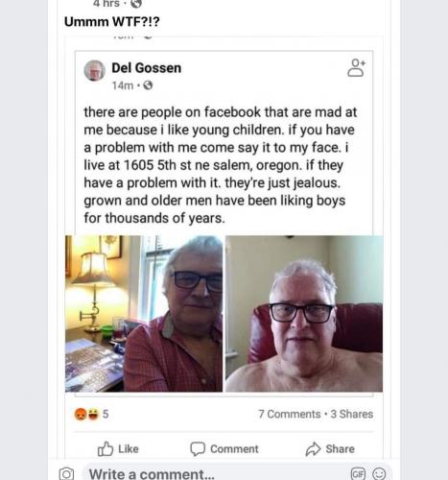448x480 pixels.
Task: Open the left photo with the lamp
Action: click(144, 314)
